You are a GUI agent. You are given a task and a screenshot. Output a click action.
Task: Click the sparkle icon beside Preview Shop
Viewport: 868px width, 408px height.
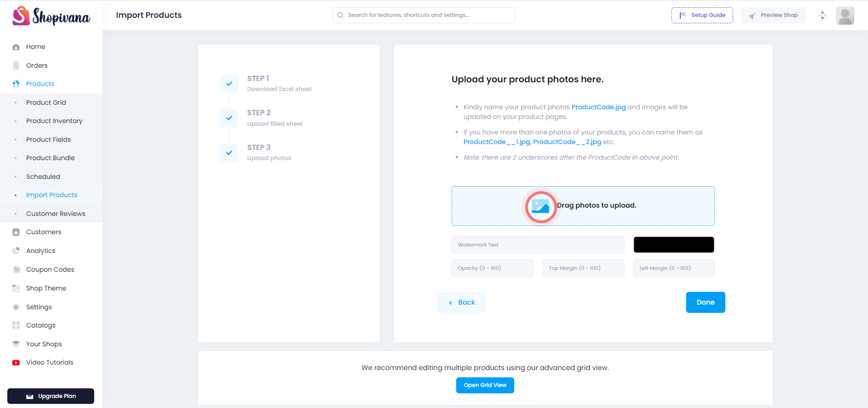[x=822, y=16]
